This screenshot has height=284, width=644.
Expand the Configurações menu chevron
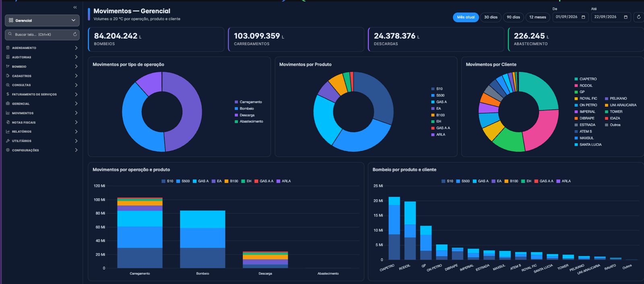[x=76, y=150]
